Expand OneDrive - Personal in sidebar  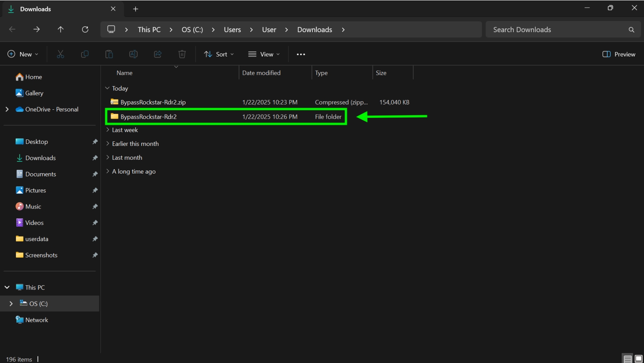click(x=7, y=109)
